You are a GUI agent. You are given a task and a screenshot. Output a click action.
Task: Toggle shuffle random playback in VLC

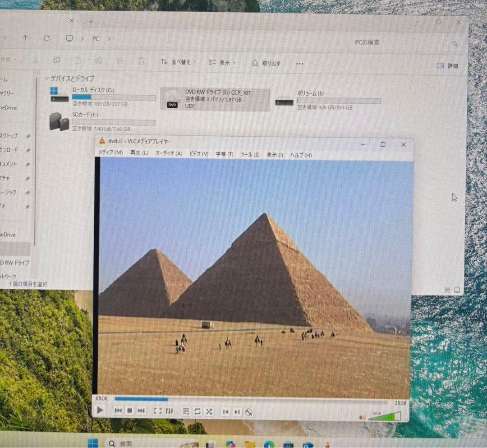tap(209, 411)
